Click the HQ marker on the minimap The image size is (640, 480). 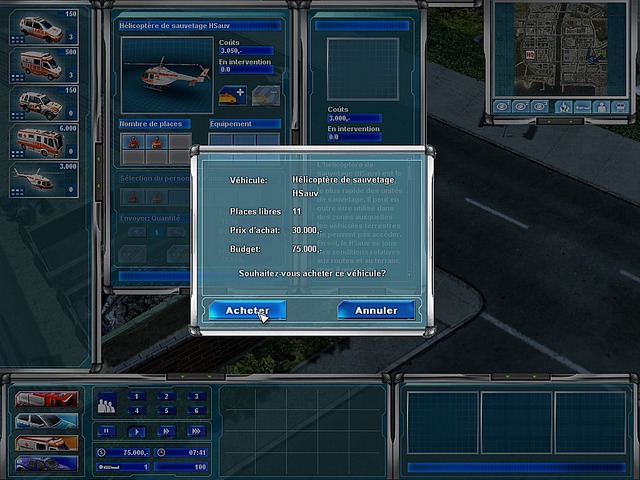click(x=530, y=55)
